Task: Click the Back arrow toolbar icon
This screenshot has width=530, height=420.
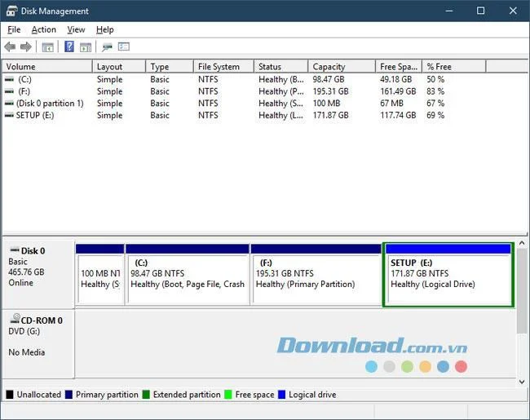Action: [10, 46]
